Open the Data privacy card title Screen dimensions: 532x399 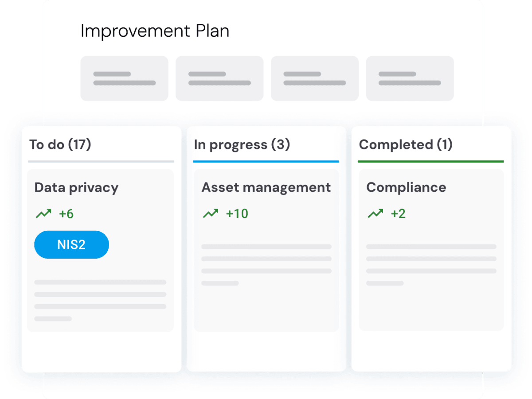tap(76, 187)
